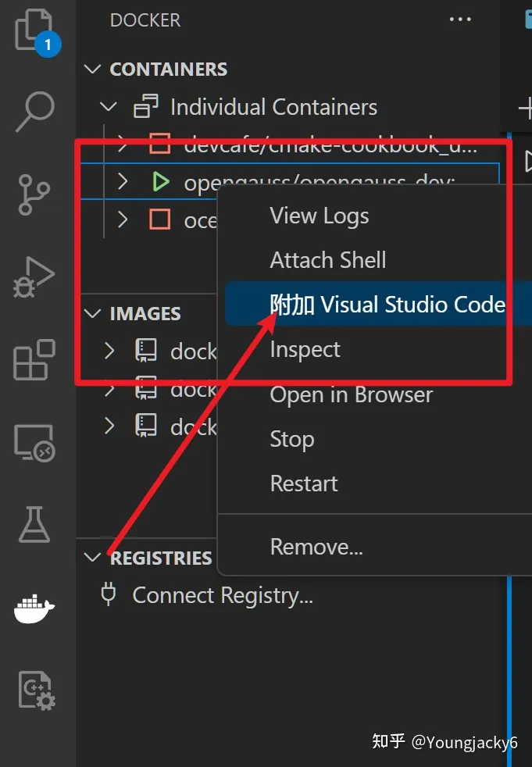Select 附加 Visual Studio Code menu entry

(x=388, y=304)
